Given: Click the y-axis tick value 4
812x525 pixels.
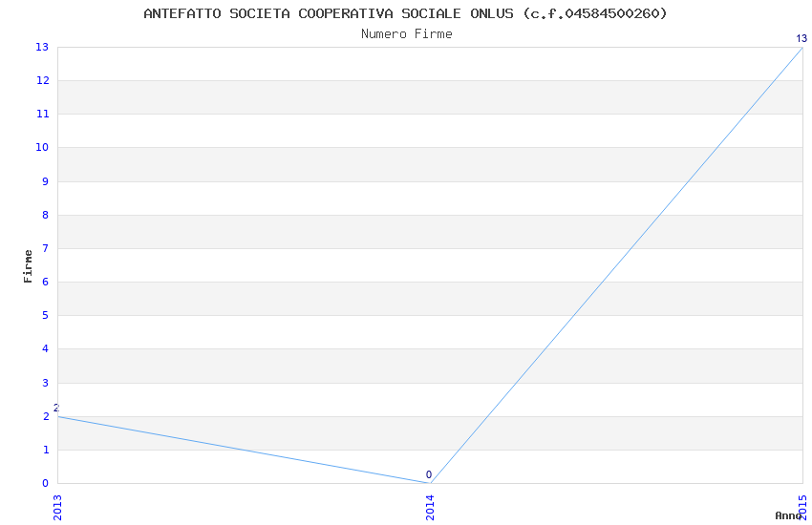Looking at the screenshot, I should click(x=46, y=348).
